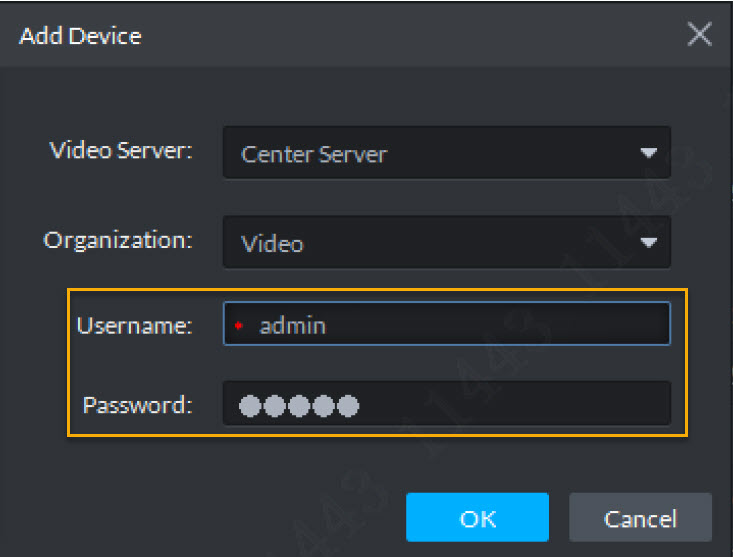Click into the Username input field

pos(446,324)
